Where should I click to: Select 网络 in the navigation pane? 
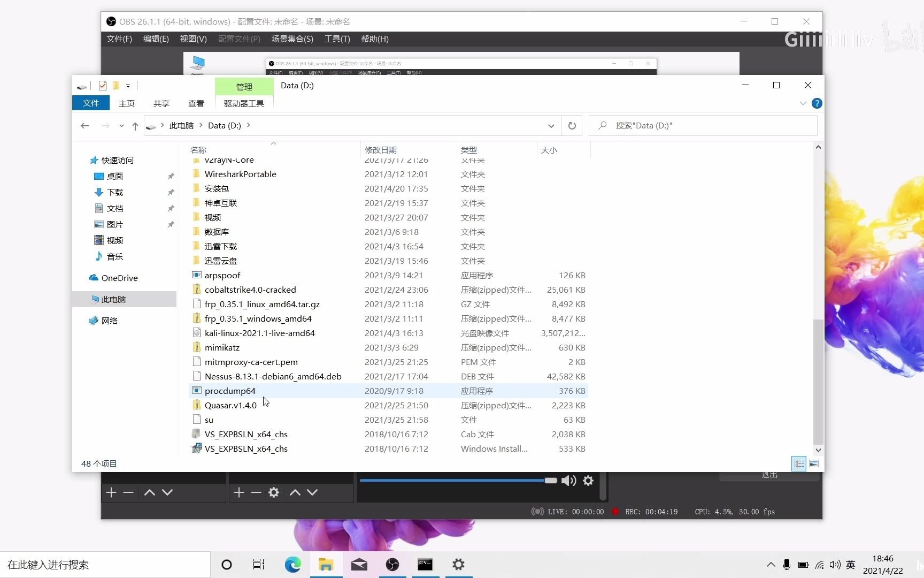(x=109, y=321)
